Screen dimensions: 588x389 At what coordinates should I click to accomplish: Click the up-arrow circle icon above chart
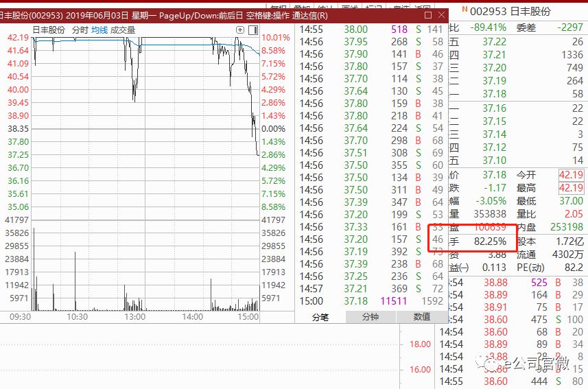point(240,30)
